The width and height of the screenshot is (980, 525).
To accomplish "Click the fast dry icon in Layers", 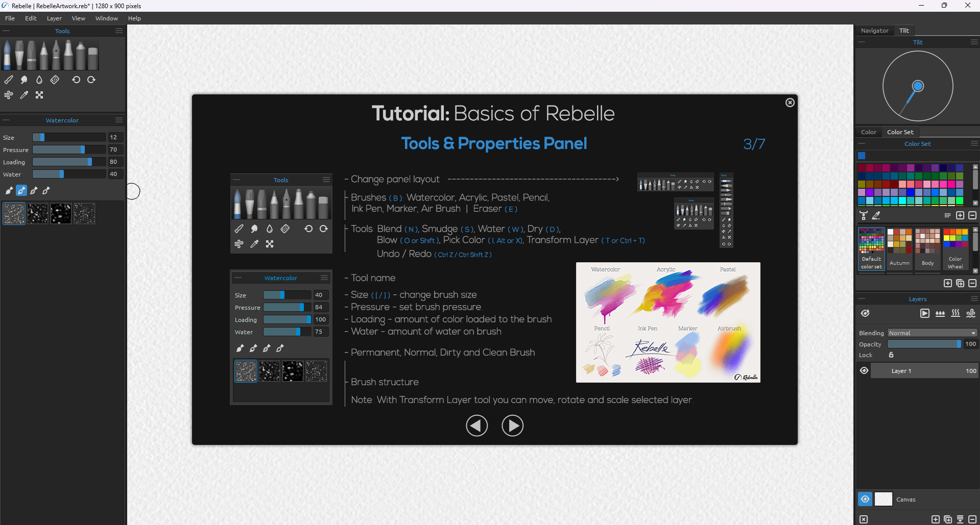I will click(x=971, y=313).
